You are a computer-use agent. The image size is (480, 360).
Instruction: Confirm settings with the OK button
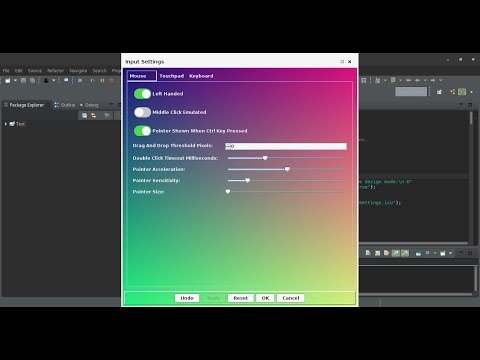[265, 298]
